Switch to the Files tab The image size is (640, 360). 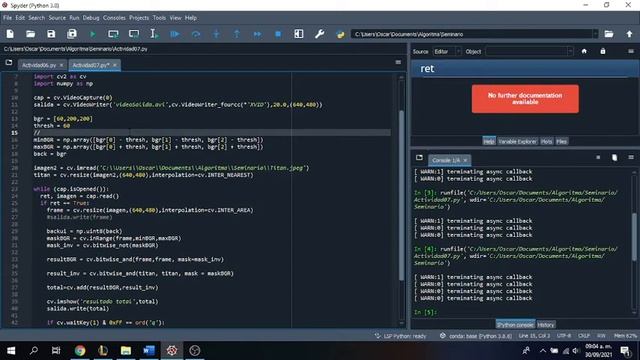click(562, 142)
